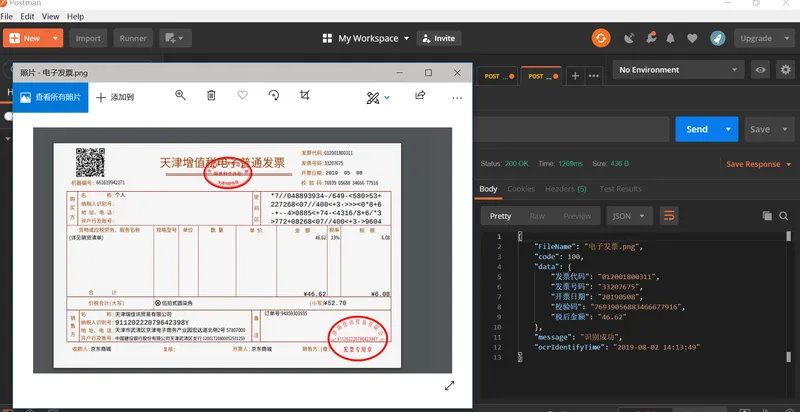The width and height of the screenshot is (800, 412).
Task: Click the Send button
Action: click(x=696, y=130)
